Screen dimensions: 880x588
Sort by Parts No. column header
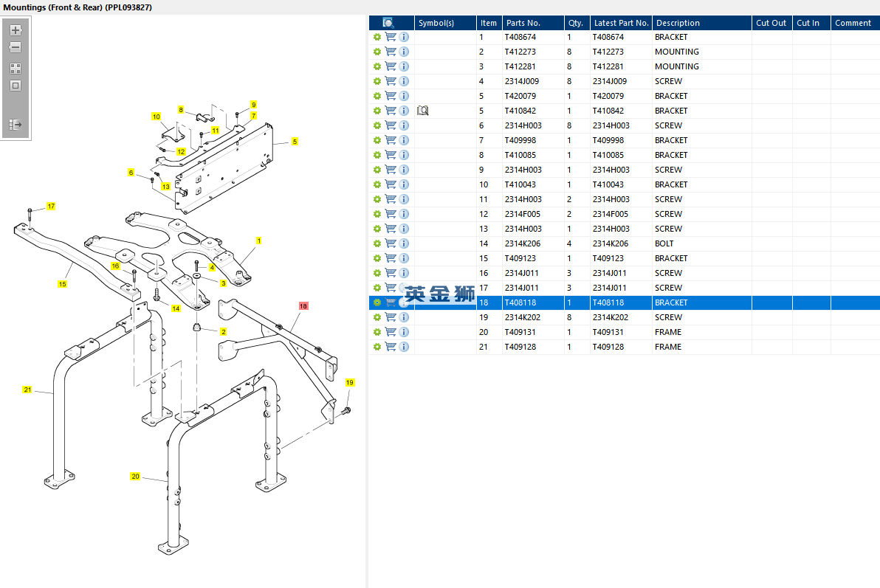533,23
